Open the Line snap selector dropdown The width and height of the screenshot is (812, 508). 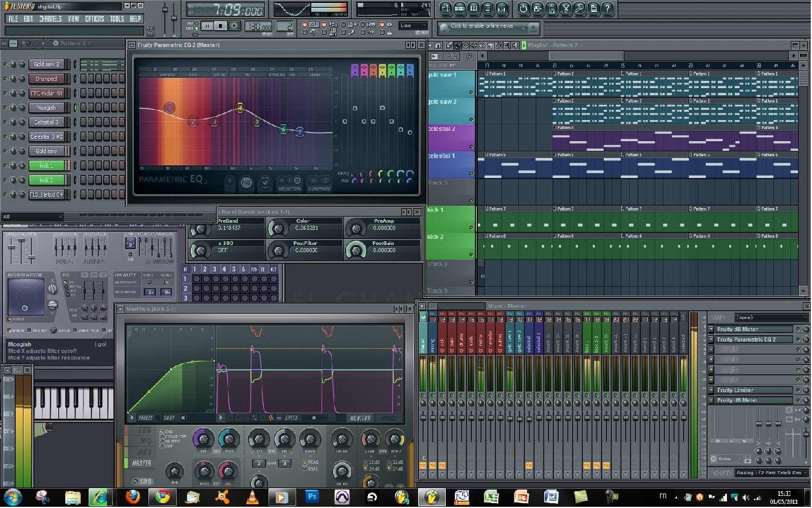coord(413,26)
